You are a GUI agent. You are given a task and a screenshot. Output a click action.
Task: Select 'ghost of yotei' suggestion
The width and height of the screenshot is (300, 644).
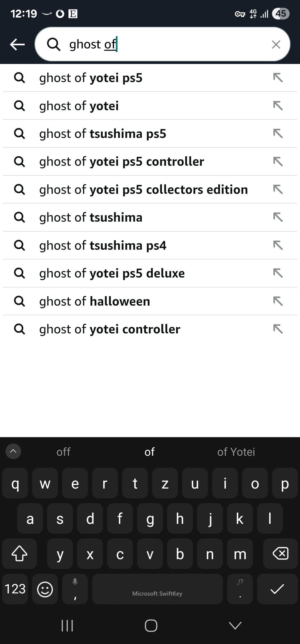79,106
